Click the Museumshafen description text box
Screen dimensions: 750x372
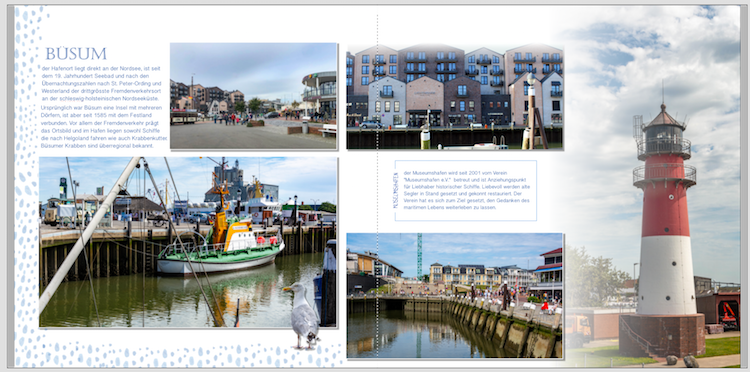tap(465, 191)
